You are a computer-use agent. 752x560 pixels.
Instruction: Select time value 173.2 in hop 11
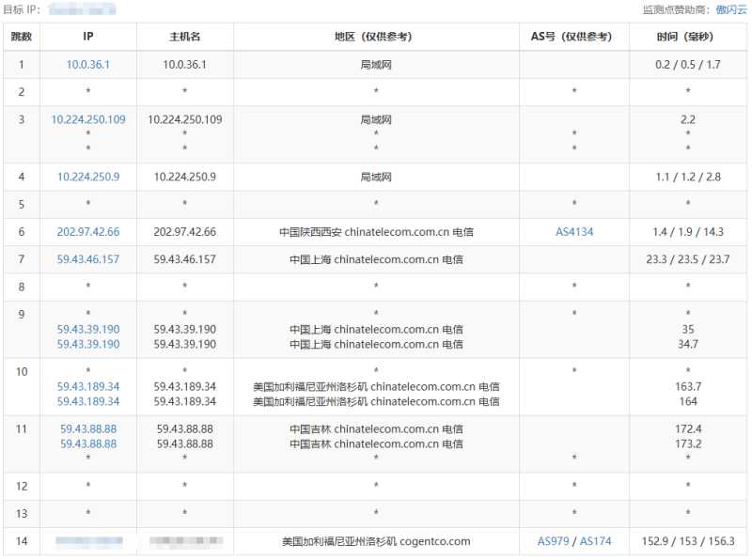[688, 444]
